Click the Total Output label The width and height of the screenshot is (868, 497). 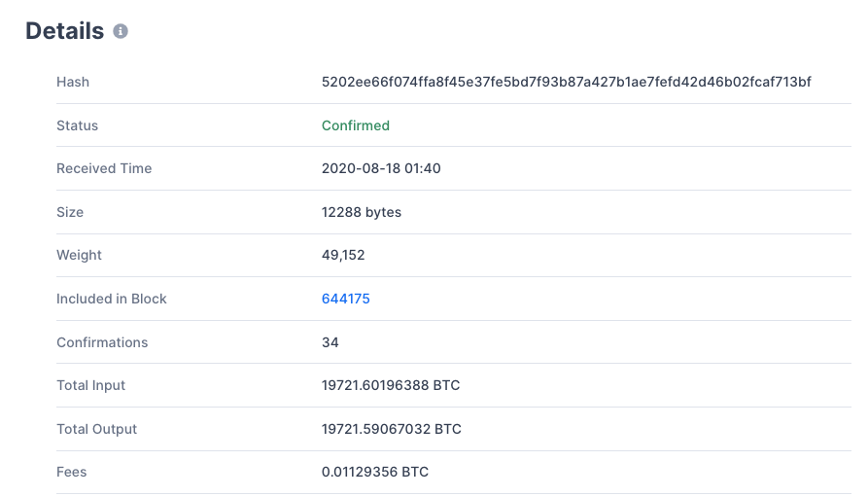[96, 429]
